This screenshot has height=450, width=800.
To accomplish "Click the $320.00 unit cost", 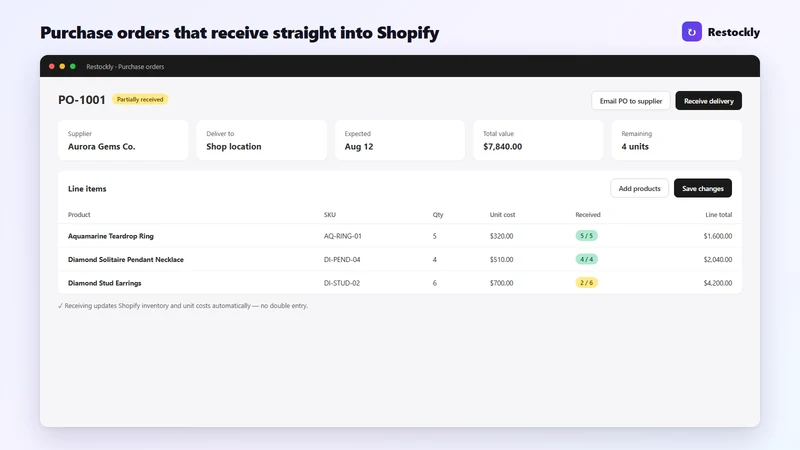I will pyautogui.click(x=502, y=236).
